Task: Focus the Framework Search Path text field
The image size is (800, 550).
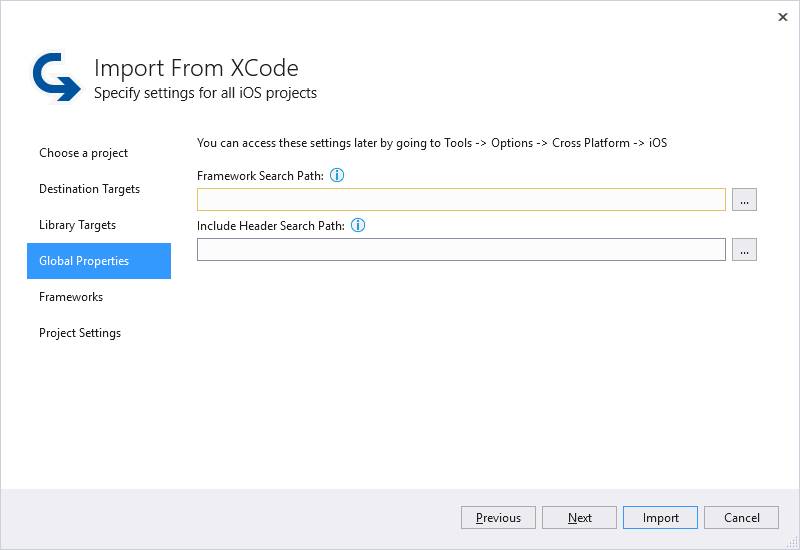Action: (461, 199)
